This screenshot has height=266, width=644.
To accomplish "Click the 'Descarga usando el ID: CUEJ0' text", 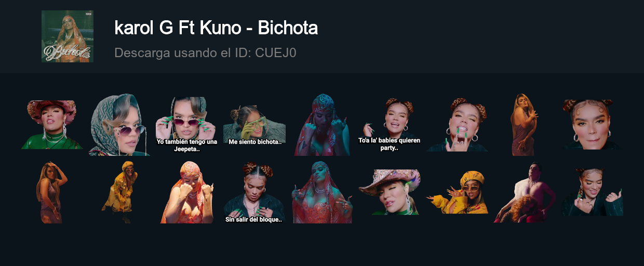I will coord(205,53).
